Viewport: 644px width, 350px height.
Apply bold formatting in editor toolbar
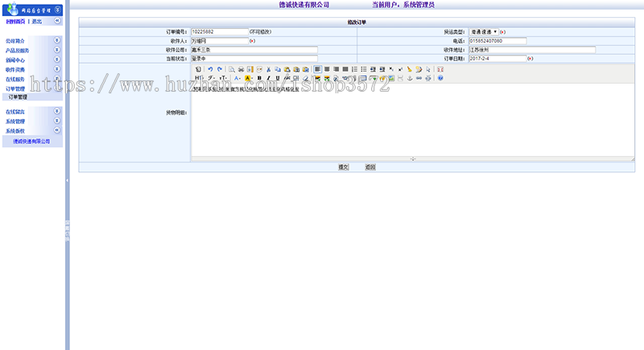tap(258, 78)
